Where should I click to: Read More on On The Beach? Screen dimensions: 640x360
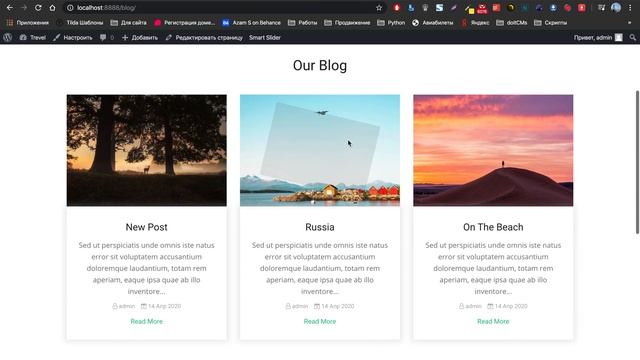493,321
